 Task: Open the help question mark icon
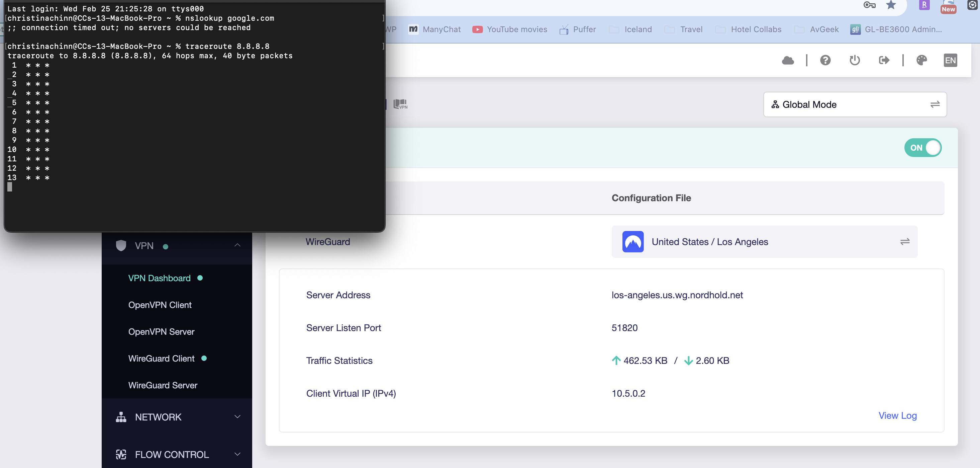825,60
